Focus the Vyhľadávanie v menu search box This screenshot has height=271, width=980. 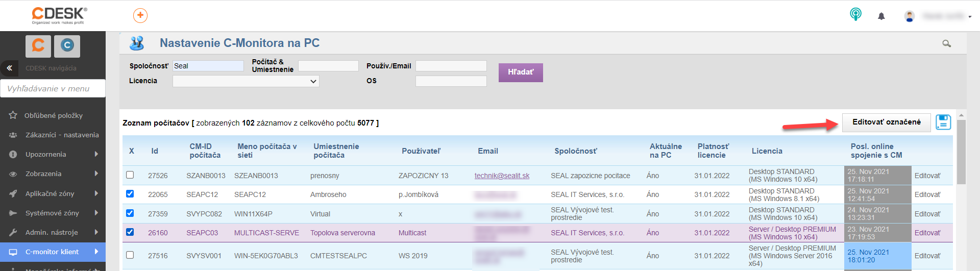pyautogui.click(x=53, y=88)
